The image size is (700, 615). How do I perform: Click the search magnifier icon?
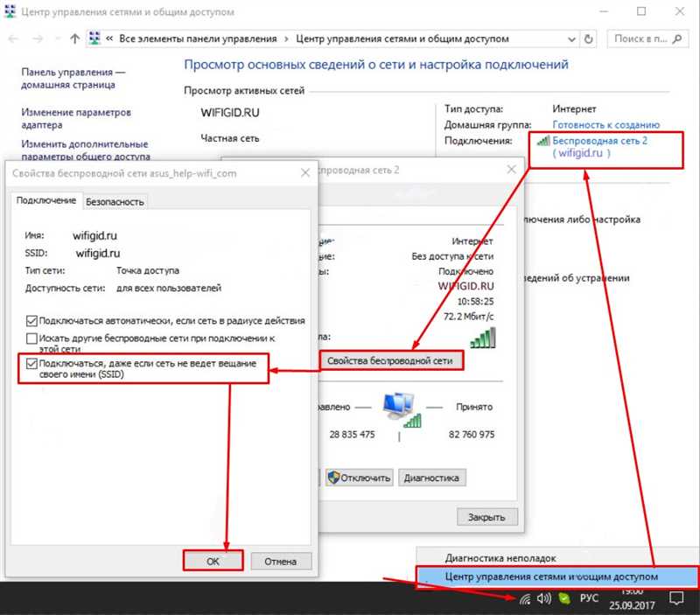(x=677, y=38)
